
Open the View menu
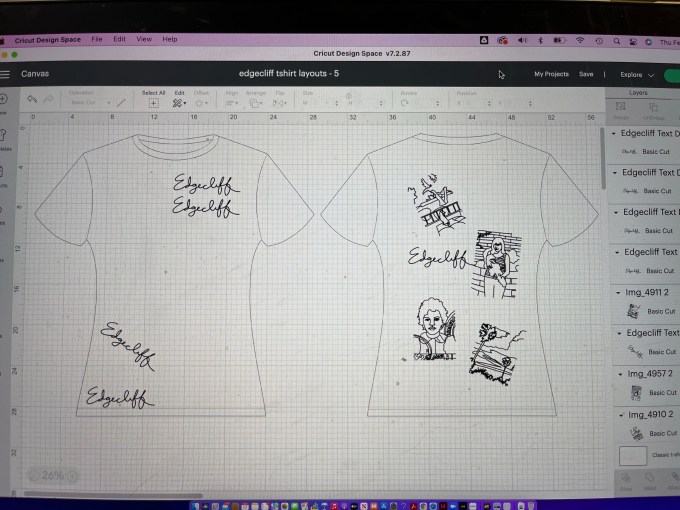[x=143, y=39]
